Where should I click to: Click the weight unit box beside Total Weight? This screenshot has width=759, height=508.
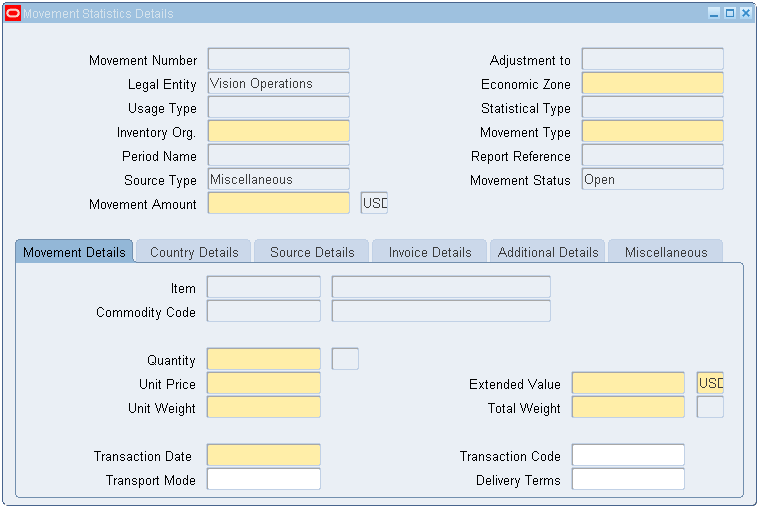[x=710, y=407]
